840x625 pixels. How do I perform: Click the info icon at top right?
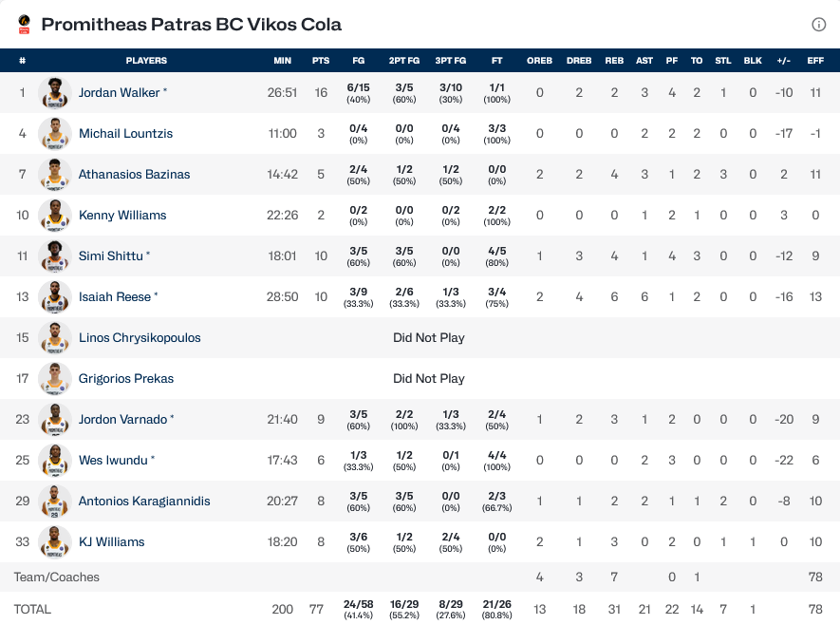[x=818, y=25]
